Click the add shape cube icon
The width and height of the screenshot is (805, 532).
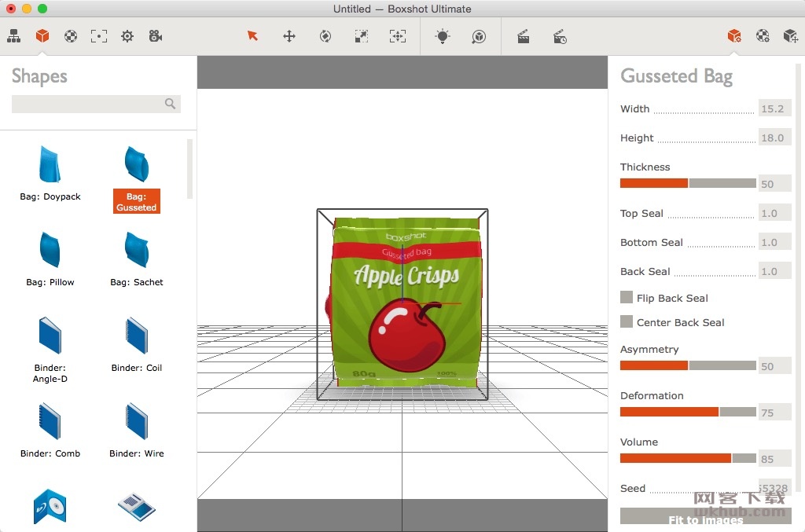(x=791, y=36)
